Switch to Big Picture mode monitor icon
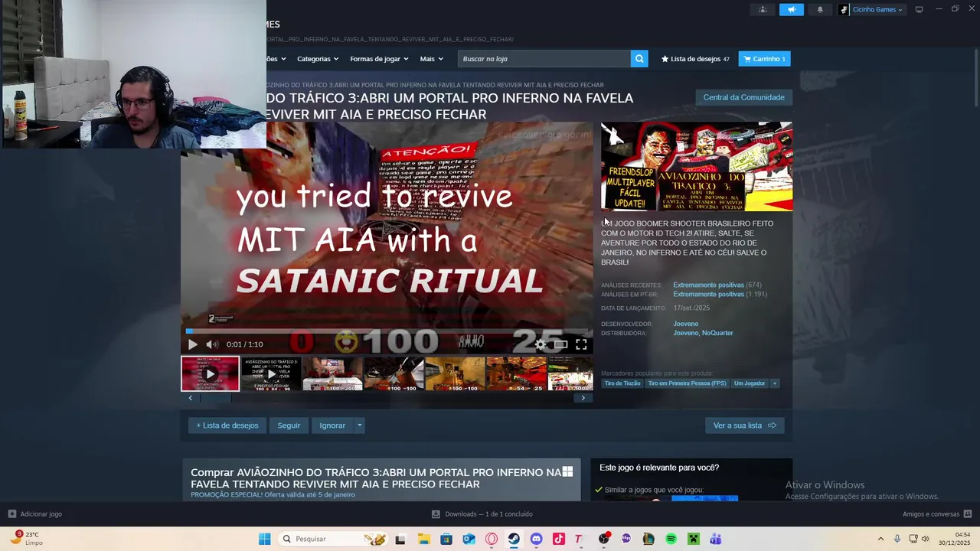This screenshot has height=551, width=980. (x=919, y=9)
